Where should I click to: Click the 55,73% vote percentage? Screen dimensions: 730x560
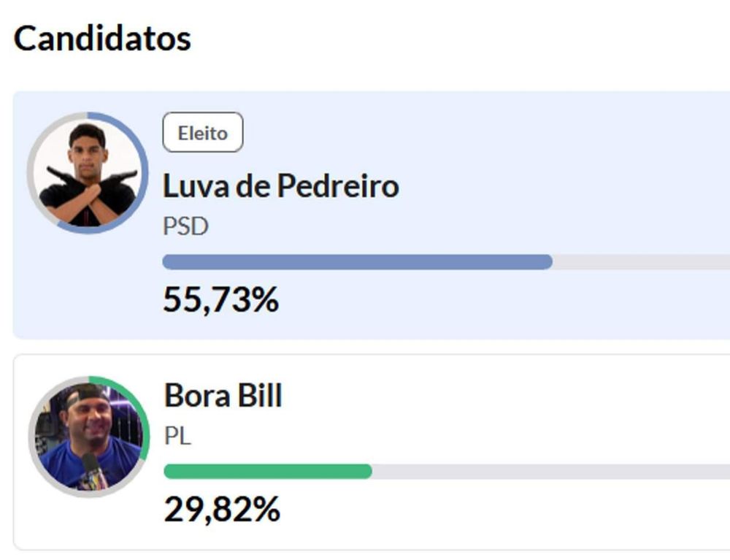[x=220, y=299]
